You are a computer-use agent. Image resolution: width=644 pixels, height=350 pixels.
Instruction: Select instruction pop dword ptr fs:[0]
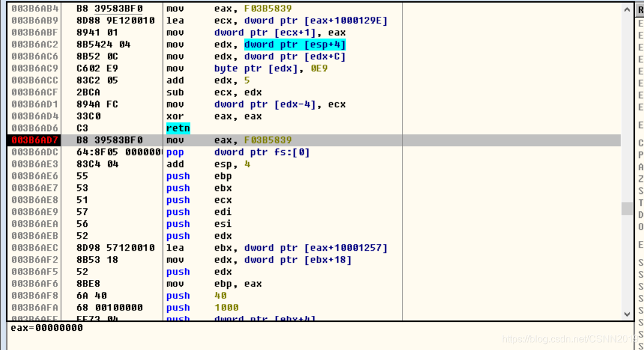coord(238,152)
